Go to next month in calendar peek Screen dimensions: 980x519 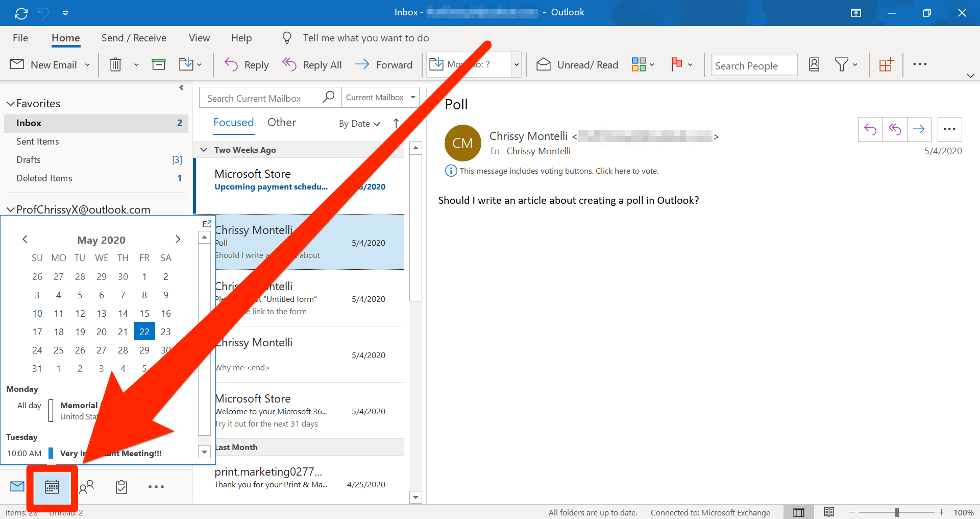coord(178,239)
